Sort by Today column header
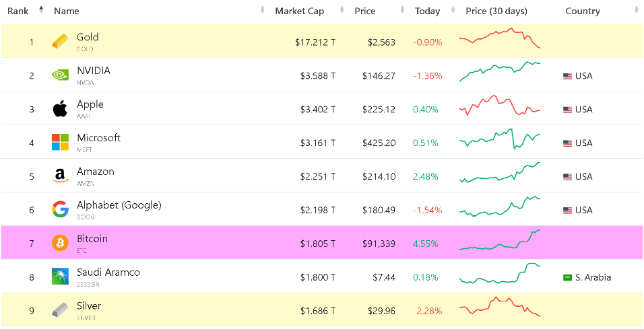The width and height of the screenshot is (644, 329). (x=427, y=11)
